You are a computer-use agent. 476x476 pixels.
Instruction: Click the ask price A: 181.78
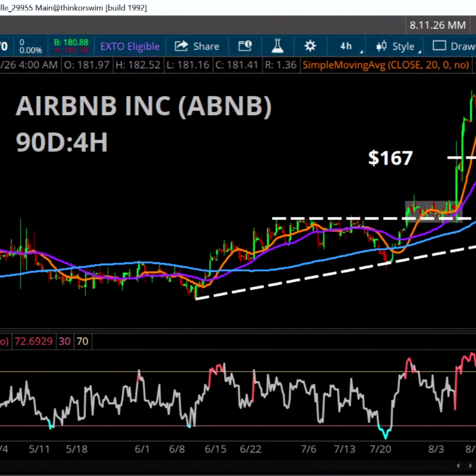pos(71,50)
